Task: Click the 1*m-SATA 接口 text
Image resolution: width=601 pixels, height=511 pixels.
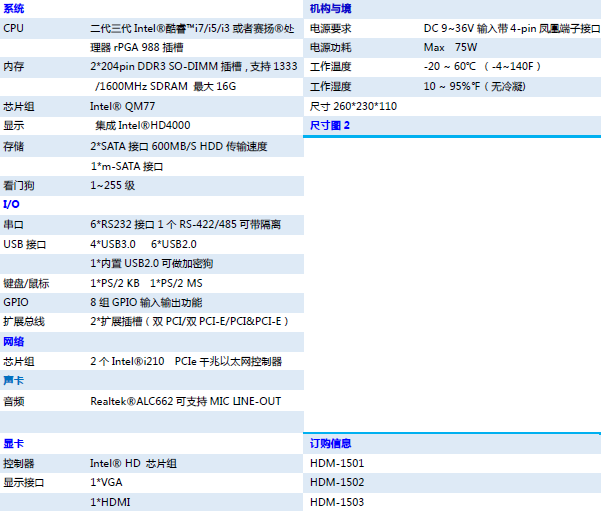Action: coord(127,166)
